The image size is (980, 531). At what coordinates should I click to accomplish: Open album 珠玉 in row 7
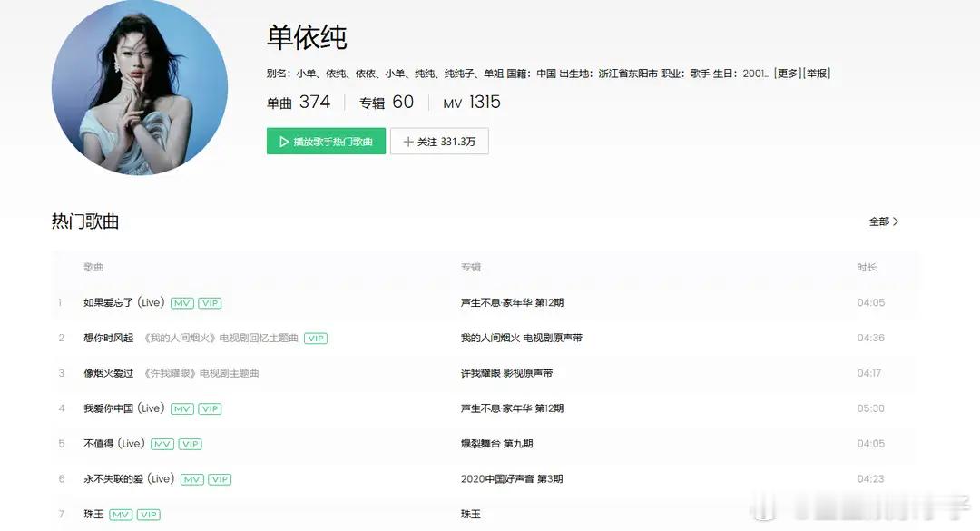(x=471, y=514)
